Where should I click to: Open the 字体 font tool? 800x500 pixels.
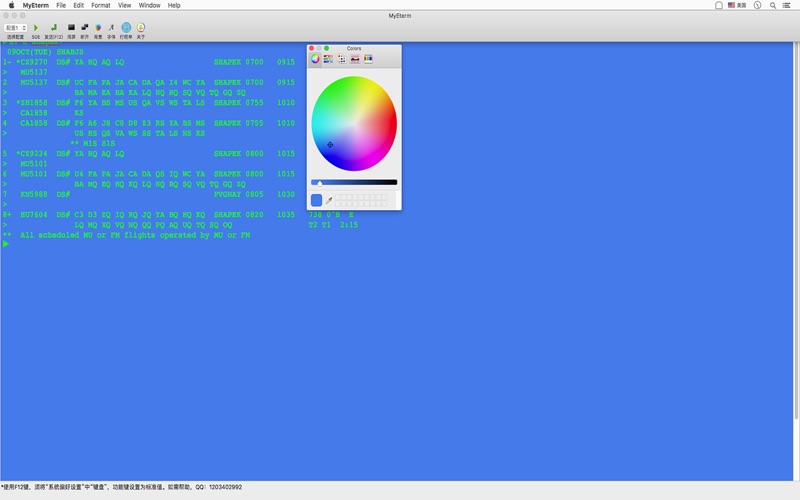coord(111,28)
